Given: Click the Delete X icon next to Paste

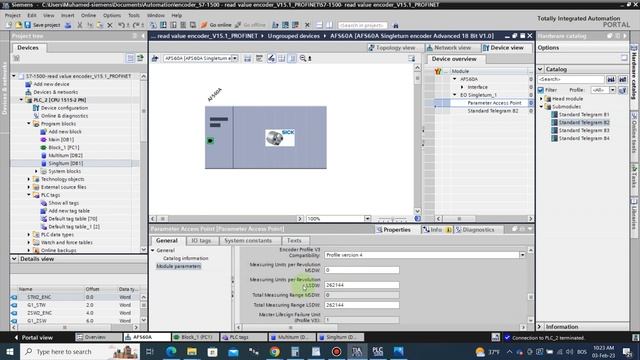Looking at the screenshot, I should click(110, 25).
